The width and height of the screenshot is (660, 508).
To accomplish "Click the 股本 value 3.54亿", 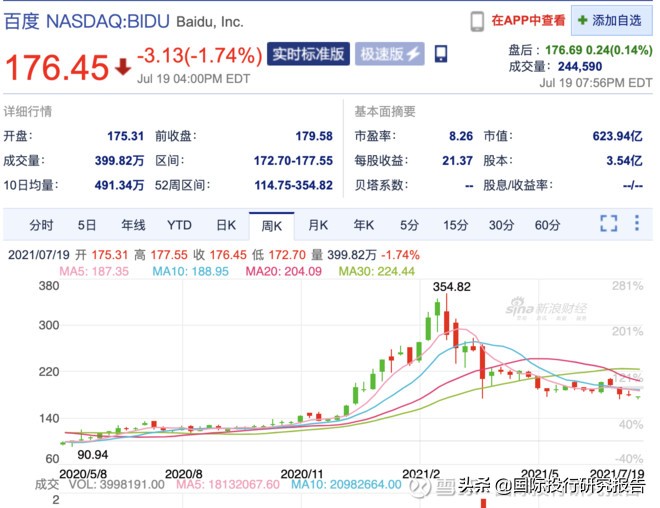I will coord(624,160).
